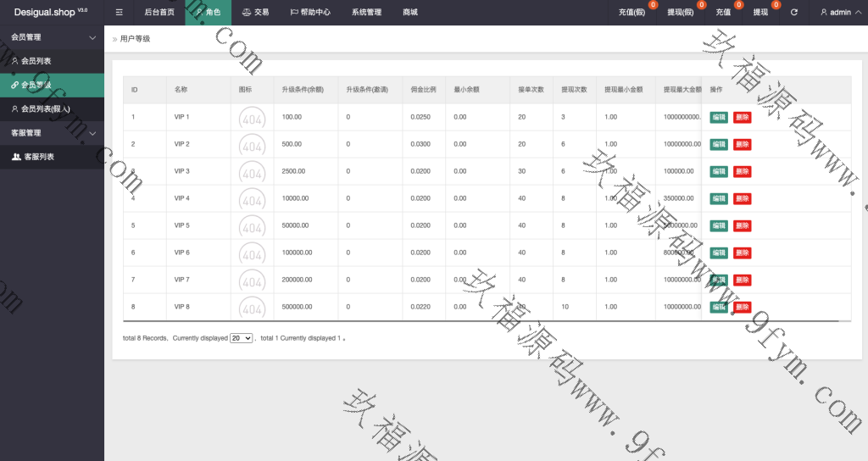The width and height of the screenshot is (868, 461).
Task: Click the 提现 notification link
Action: [760, 13]
